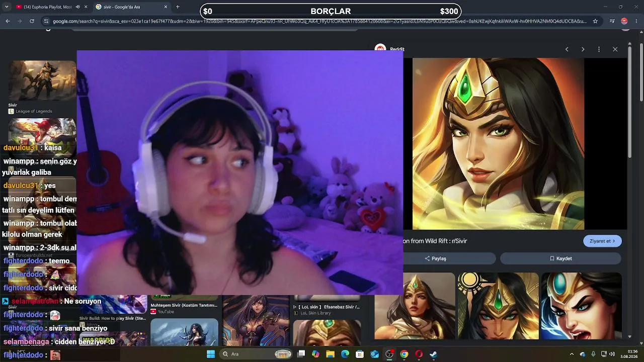Switch to Opera on the taskbar

coord(419,354)
